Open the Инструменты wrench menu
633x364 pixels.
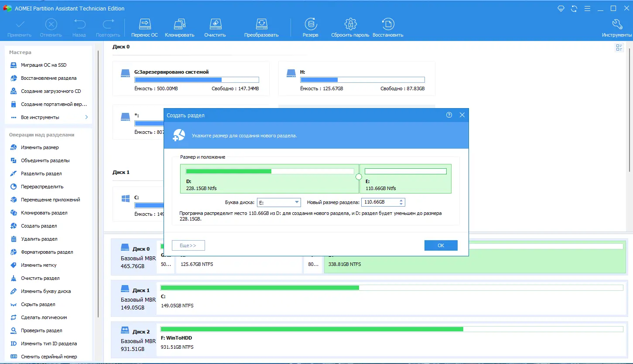617,28
